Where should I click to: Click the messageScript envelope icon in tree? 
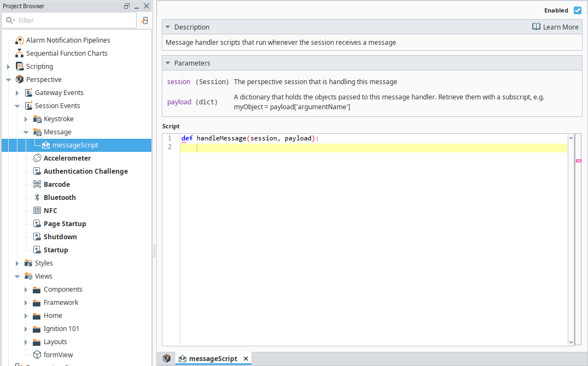click(46, 145)
